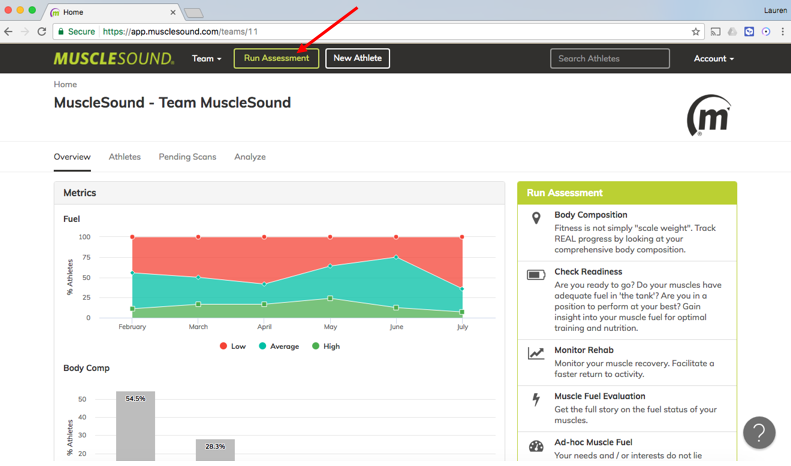Click the green Secure lock indicator

coord(76,32)
